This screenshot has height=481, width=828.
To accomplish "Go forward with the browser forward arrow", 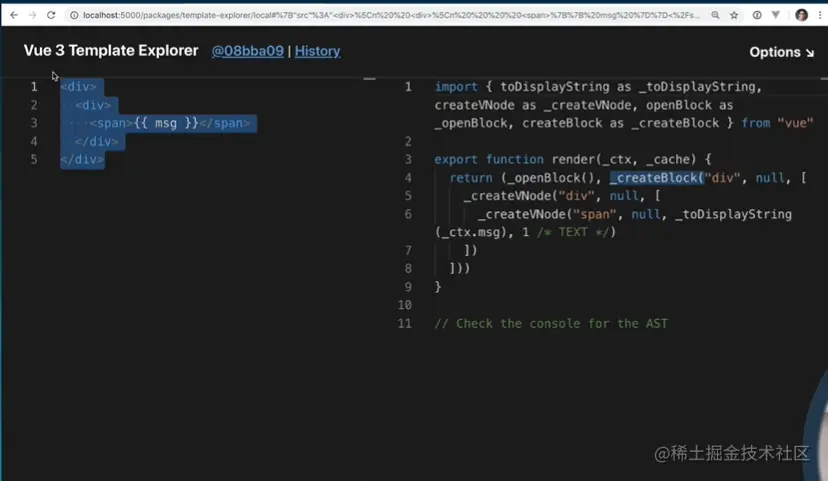I will tap(33, 15).
